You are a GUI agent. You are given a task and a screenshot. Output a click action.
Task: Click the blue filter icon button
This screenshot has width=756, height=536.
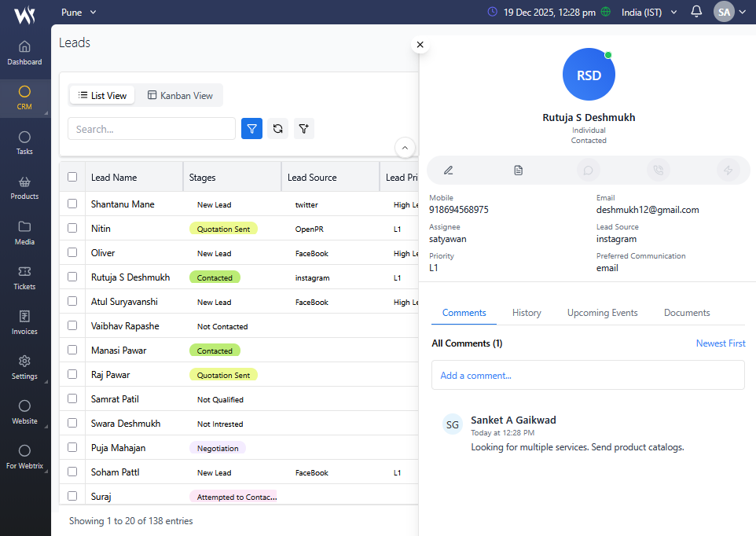click(251, 129)
